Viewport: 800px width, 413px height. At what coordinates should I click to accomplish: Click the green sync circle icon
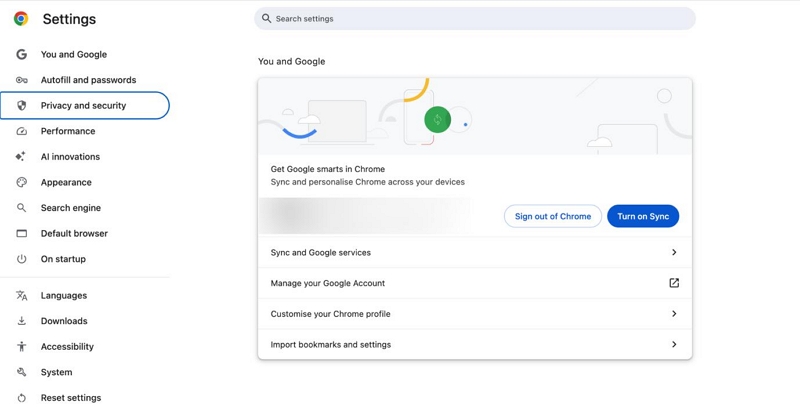point(437,119)
